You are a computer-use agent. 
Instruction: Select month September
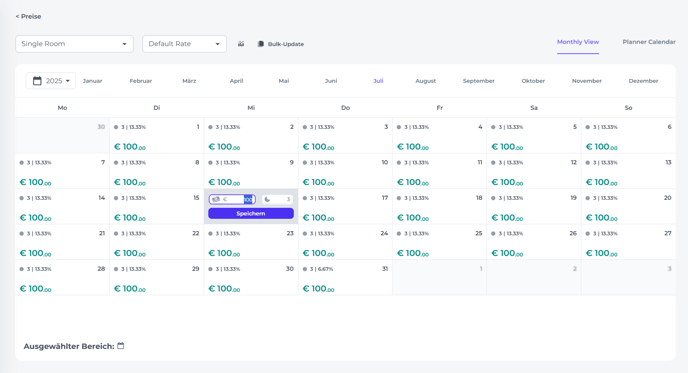coord(479,81)
